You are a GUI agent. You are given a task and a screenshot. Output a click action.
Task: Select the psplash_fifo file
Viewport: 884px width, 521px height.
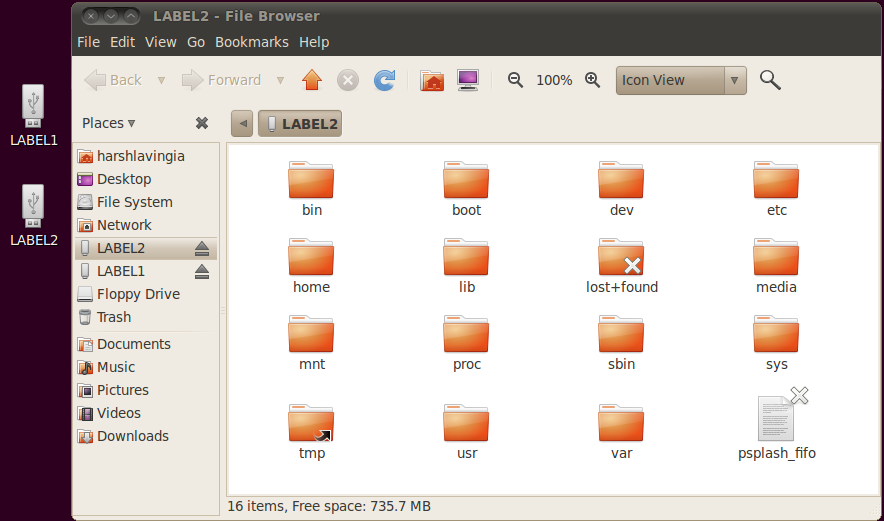click(776, 424)
